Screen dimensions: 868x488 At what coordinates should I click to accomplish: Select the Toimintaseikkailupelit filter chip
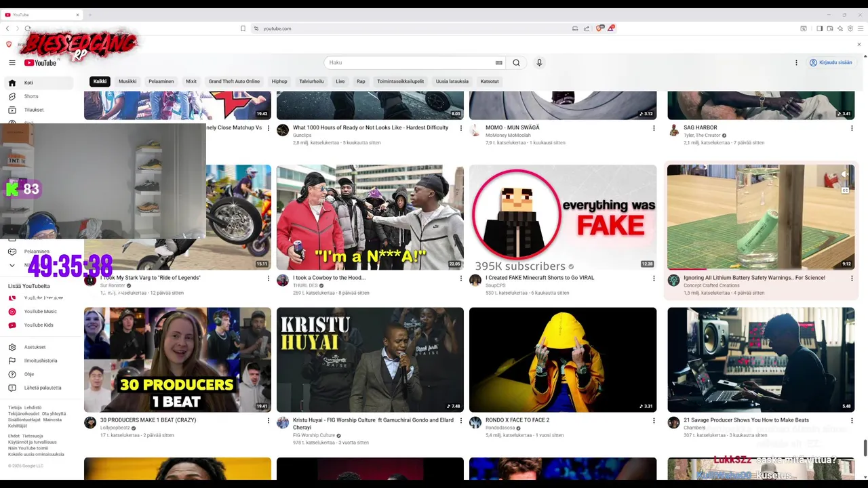pos(401,81)
